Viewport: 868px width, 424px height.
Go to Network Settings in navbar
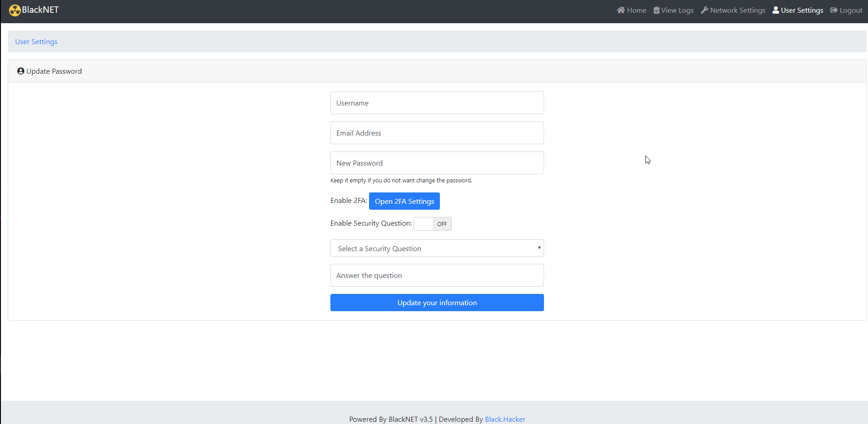pos(737,10)
